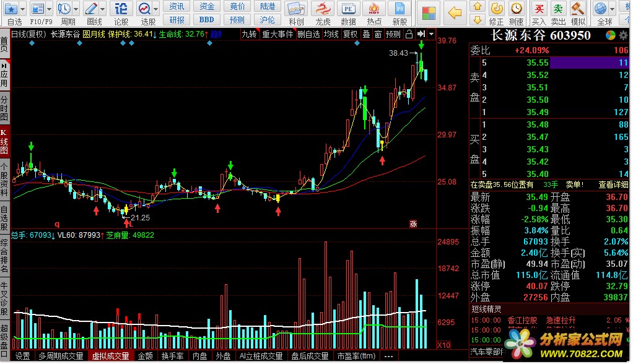Click the 竞价 auction button
Screen dimensions: 633x364
coord(237,6)
